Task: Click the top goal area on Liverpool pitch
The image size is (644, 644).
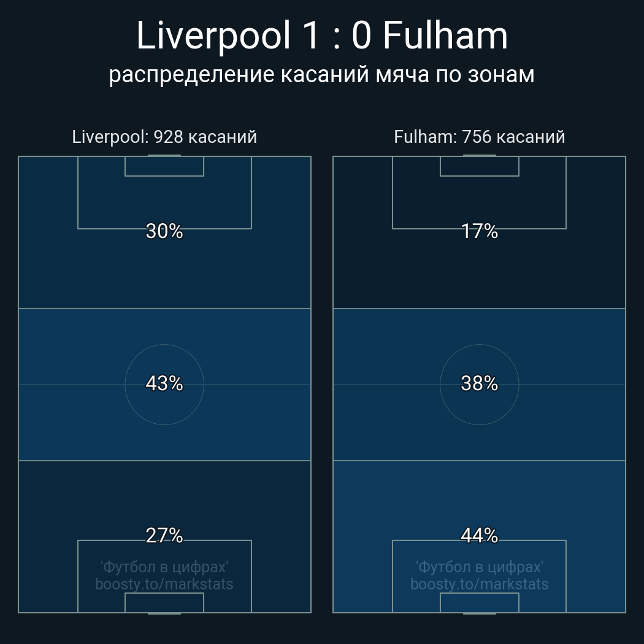Action: 164,166
